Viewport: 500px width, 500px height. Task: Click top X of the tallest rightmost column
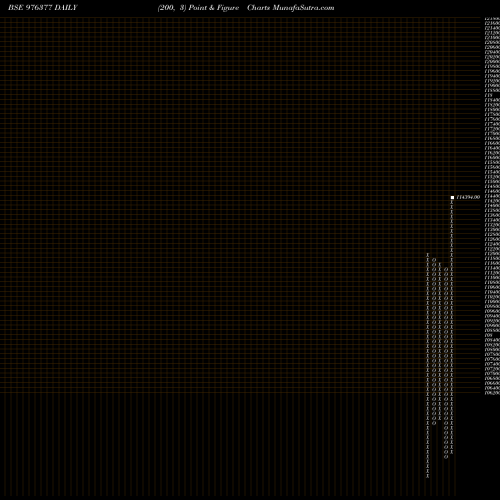point(452,202)
